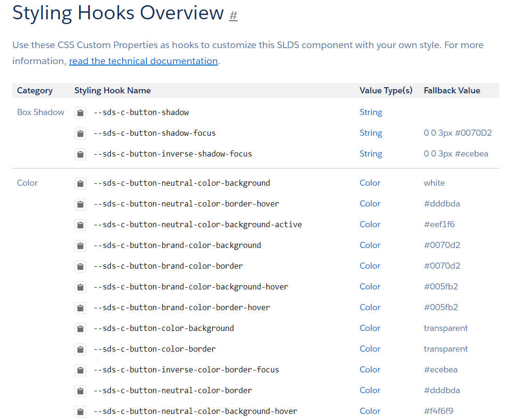
Task: Open Color type link for --sds-c-button-neutral-color-border
Action: click(370, 390)
